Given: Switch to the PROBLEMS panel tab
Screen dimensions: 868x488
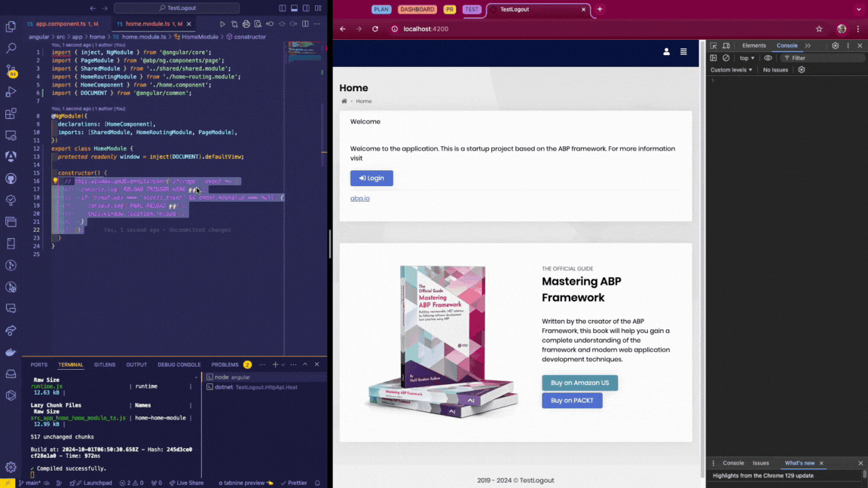Looking at the screenshot, I should tap(225, 364).
